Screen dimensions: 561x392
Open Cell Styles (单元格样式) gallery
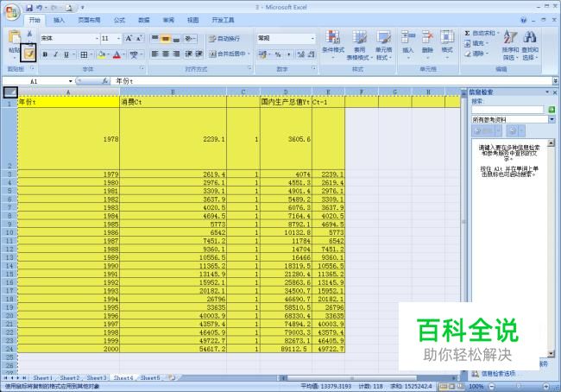coord(384,46)
